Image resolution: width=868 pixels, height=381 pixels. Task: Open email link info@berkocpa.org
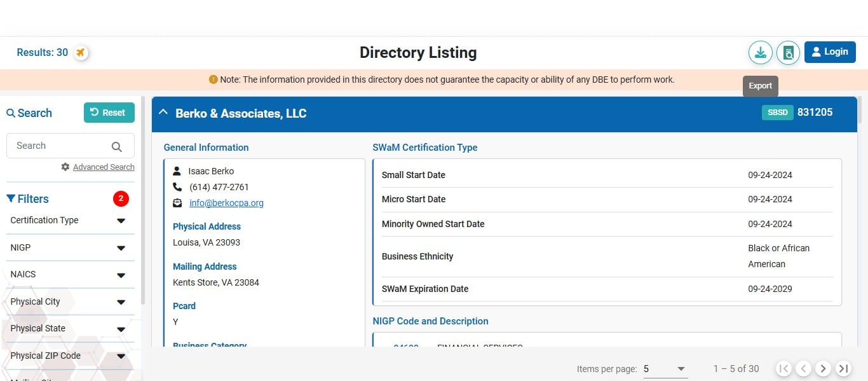click(x=226, y=203)
